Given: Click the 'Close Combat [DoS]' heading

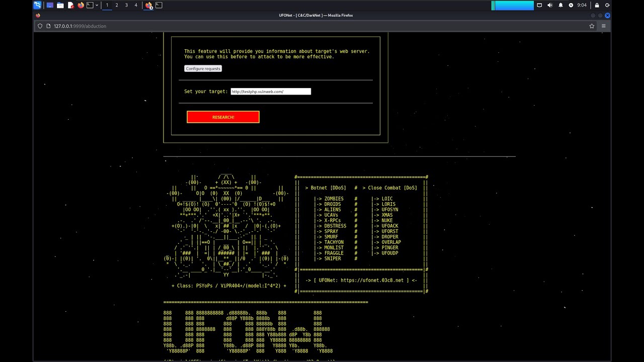Looking at the screenshot, I should pyautogui.click(x=392, y=188).
